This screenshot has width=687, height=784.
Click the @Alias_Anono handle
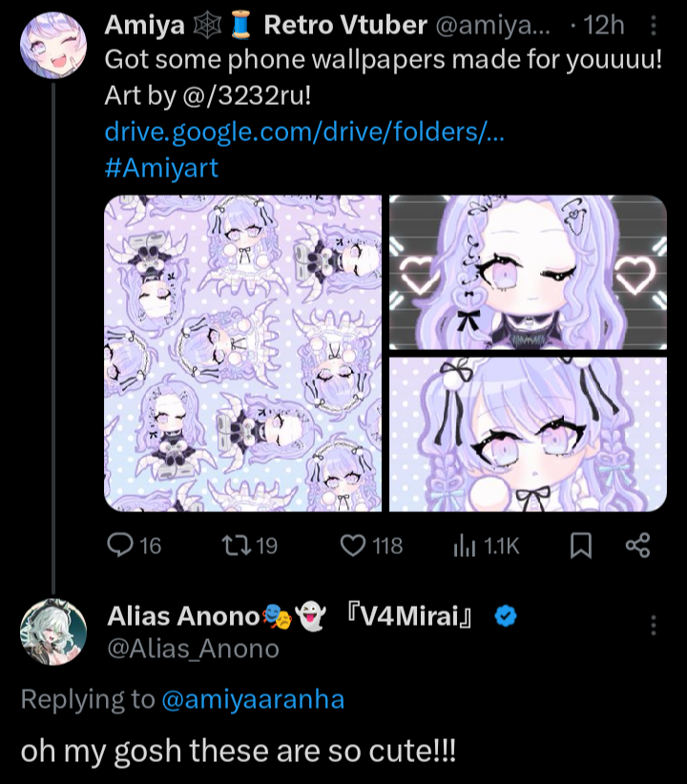click(x=193, y=649)
